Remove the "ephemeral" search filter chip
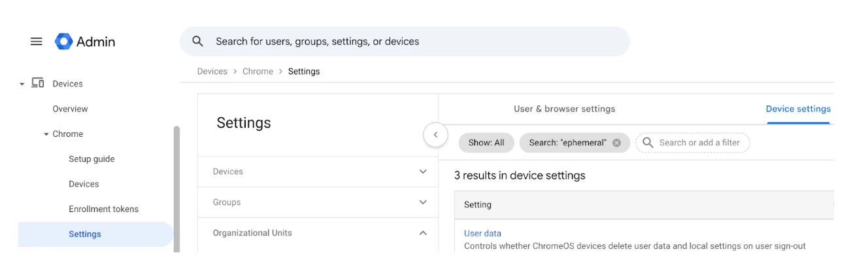The height and width of the screenshot is (271, 868). (616, 143)
